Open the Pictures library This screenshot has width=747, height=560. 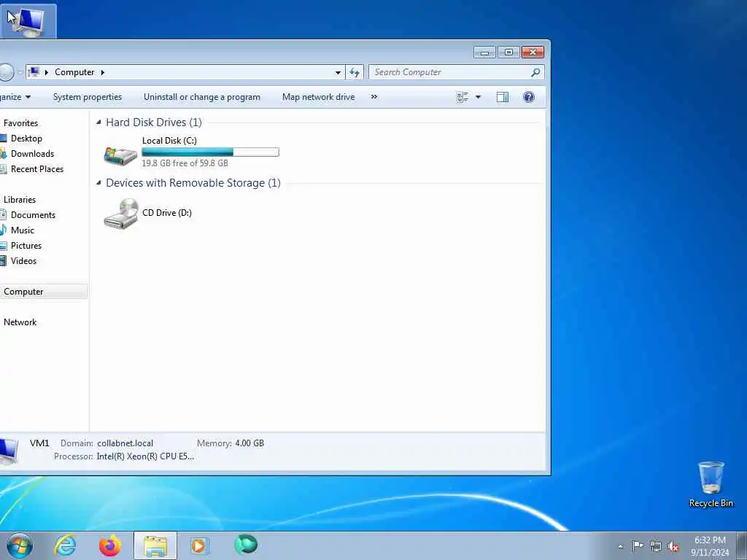(26, 245)
